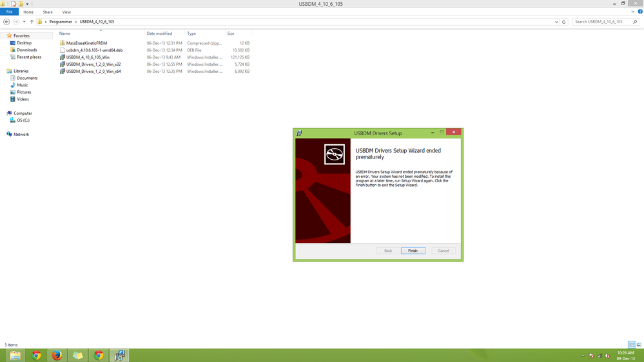The image size is (644, 362).
Task: Click the taskbar clock showing 10:26 AM
Action: [x=625, y=356]
